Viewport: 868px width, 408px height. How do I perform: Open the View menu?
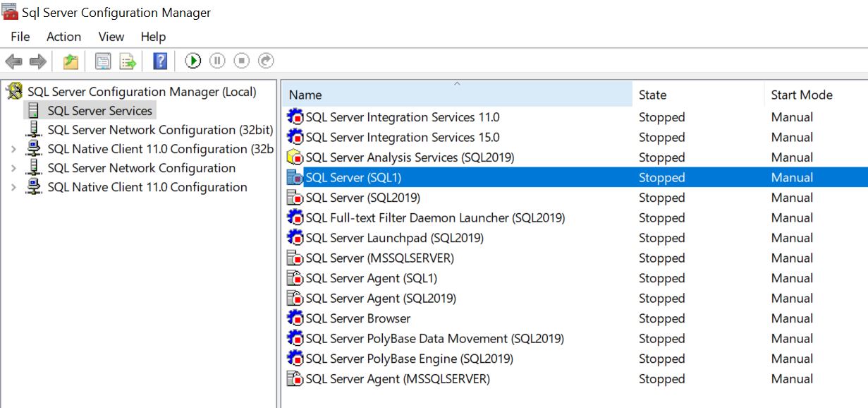click(x=111, y=37)
